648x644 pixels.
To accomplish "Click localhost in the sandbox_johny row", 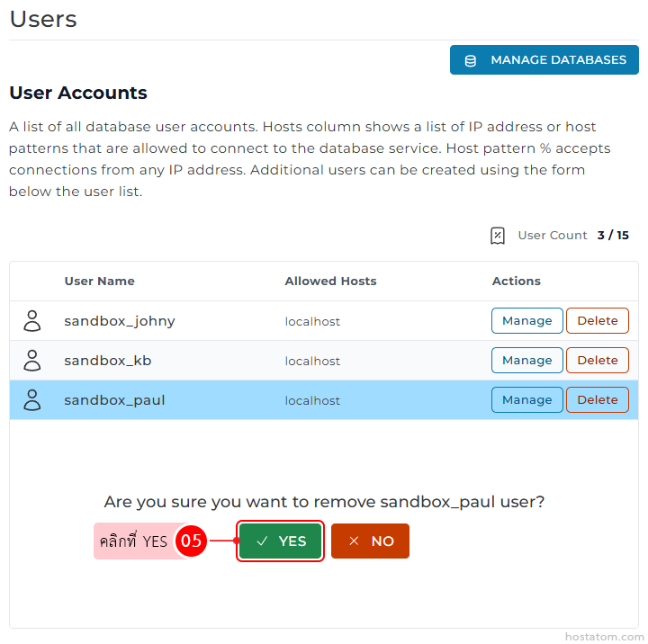I will coord(312,321).
